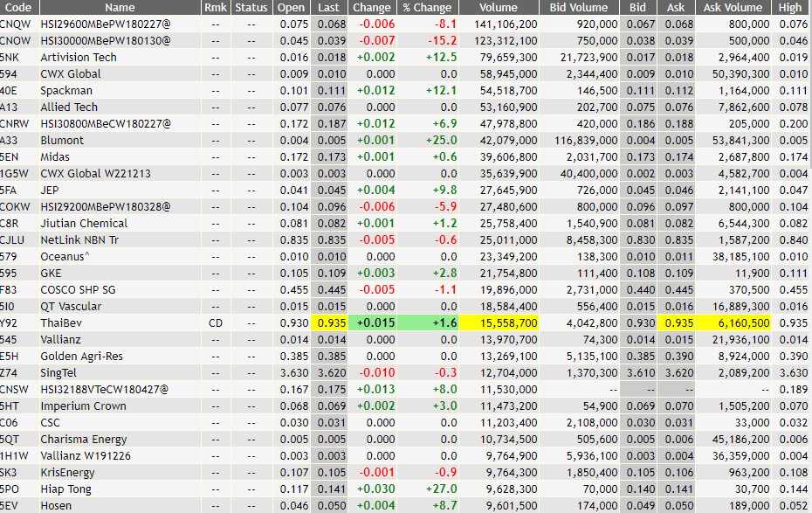Click Blumont % change +25.0

tap(441, 140)
